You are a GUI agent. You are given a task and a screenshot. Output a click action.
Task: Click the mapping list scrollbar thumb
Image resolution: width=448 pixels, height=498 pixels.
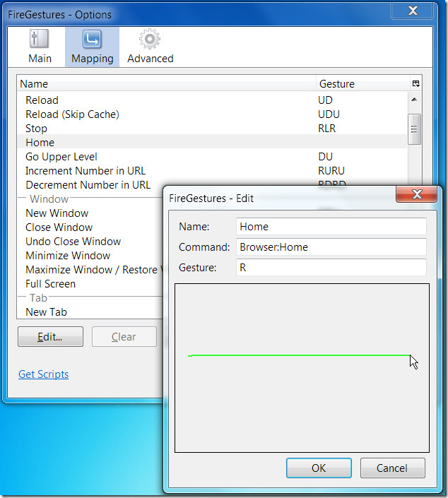[x=414, y=129]
